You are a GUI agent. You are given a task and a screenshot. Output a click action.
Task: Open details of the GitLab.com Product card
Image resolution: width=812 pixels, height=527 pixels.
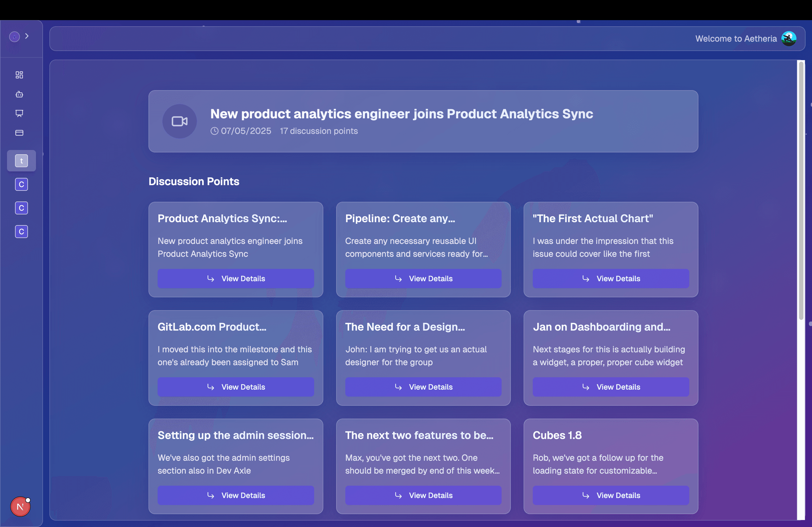coord(235,387)
